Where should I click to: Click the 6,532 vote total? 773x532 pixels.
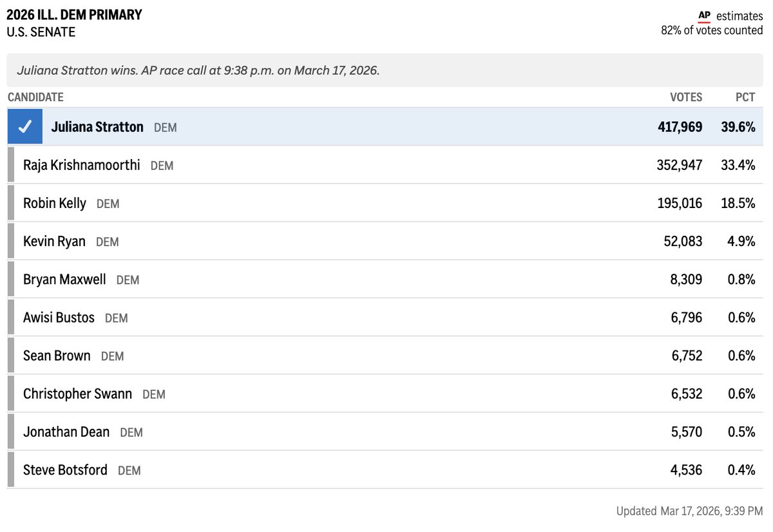tap(687, 394)
